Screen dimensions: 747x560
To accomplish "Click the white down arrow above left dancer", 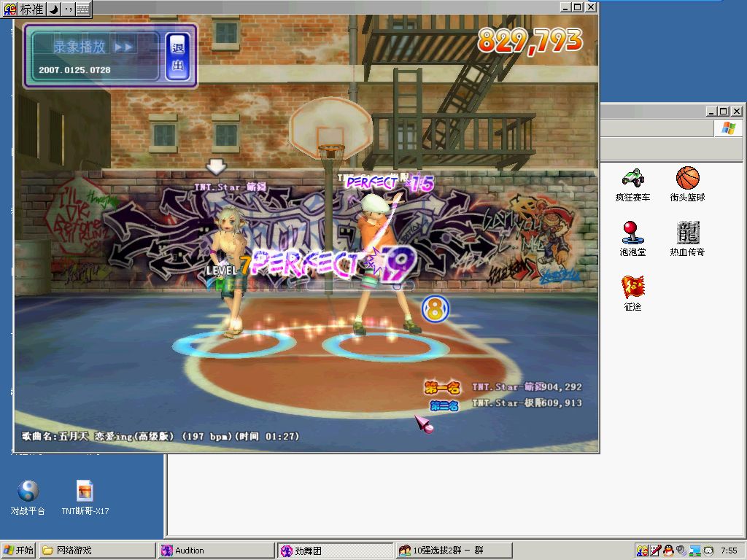I will pyautogui.click(x=216, y=167).
